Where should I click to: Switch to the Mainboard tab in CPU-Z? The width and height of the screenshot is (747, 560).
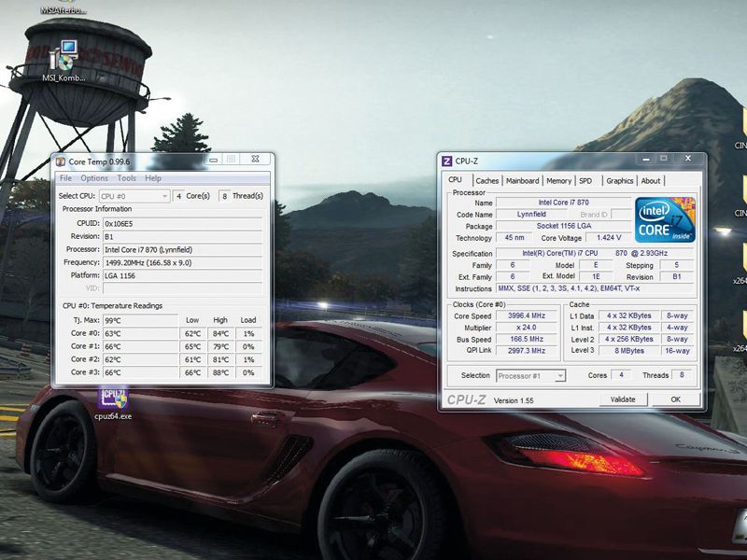[522, 181]
